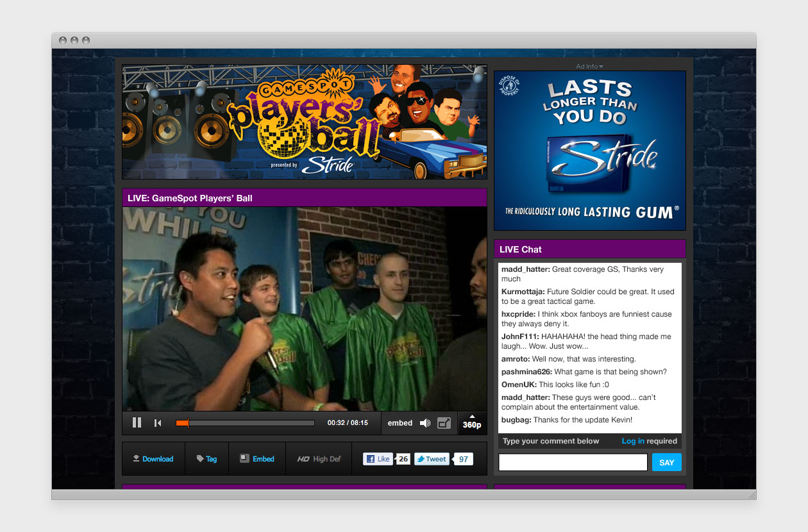Click the window zoom button
This screenshot has width=808, height=532.
86,40
